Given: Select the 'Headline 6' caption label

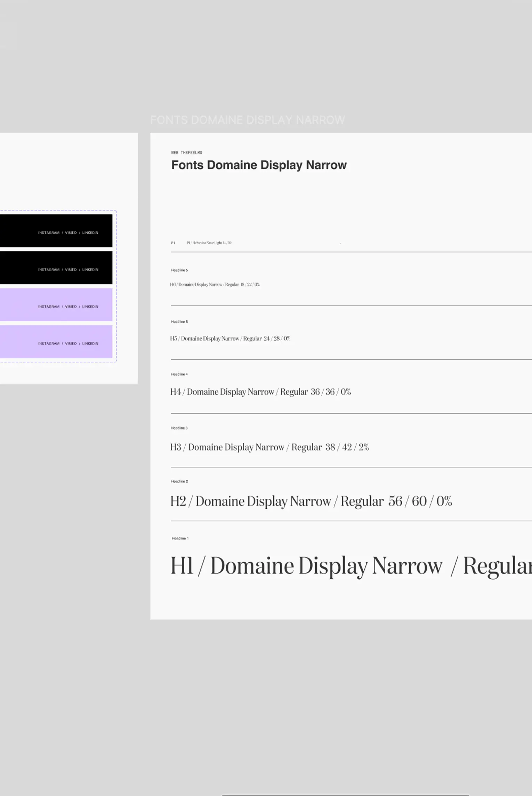Looking at the screenshot, I should [179, 270].
